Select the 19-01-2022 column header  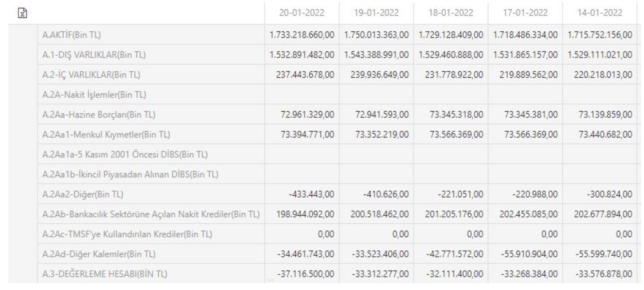coord(376,13)
